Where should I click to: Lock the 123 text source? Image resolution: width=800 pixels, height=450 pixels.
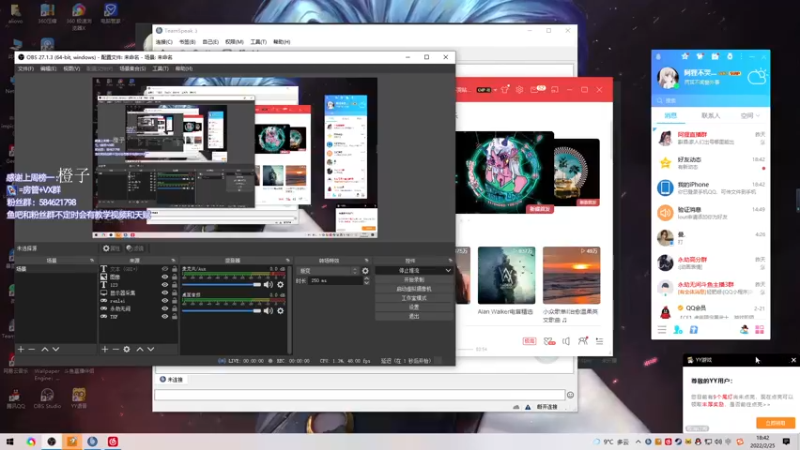[x=174, y=285]
